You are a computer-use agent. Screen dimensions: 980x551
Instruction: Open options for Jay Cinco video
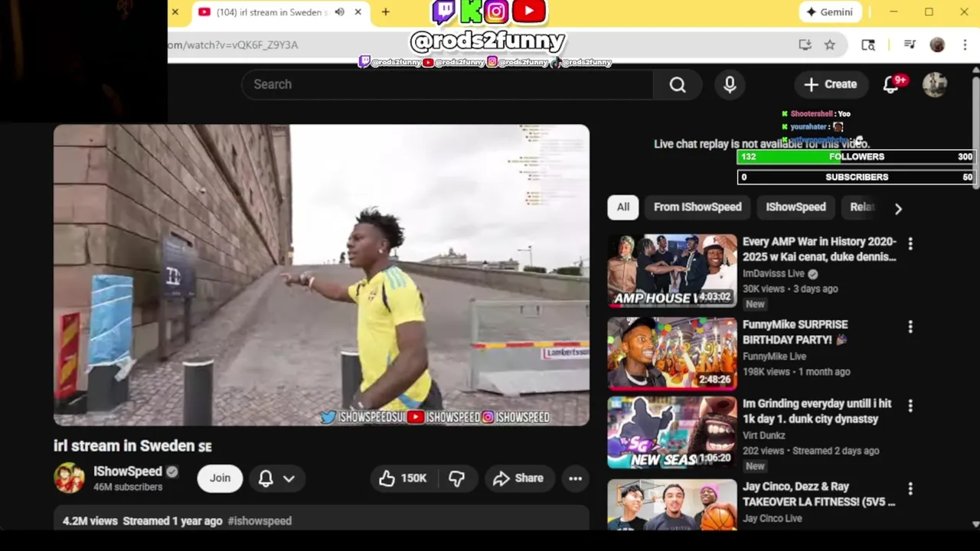910,488
